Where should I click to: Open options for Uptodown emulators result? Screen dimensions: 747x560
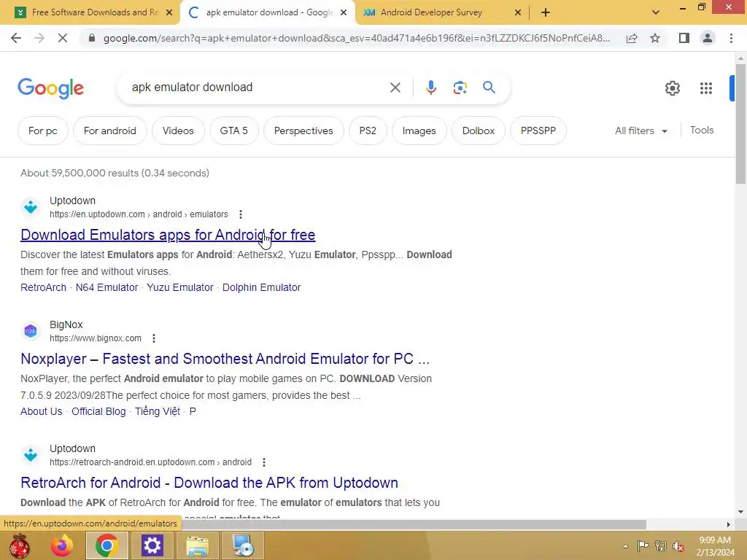241,214
